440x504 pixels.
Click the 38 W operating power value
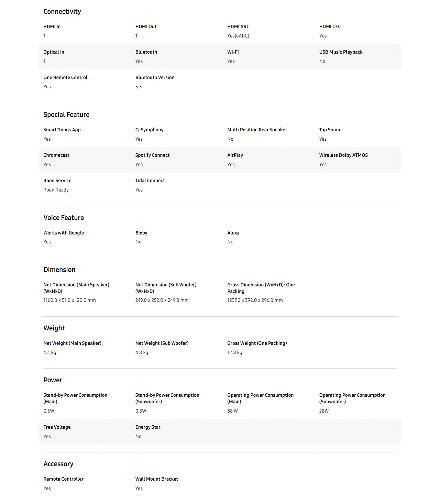[x=232, y=411]
